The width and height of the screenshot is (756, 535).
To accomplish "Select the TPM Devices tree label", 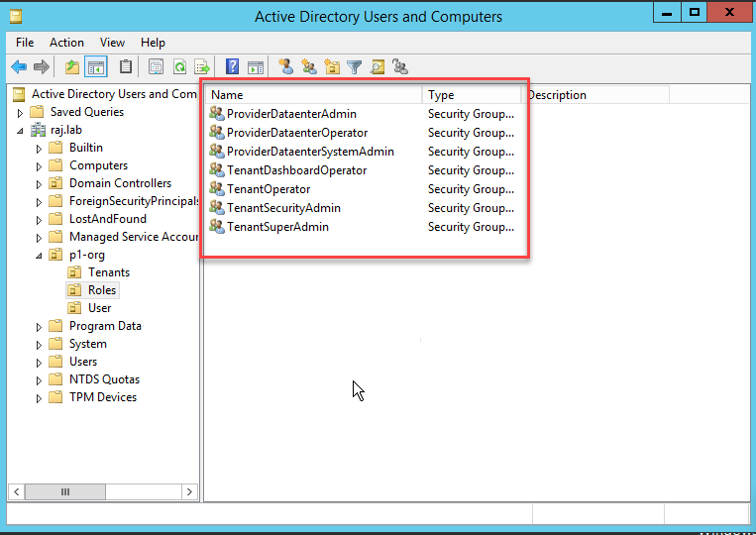I will point(103,397).
